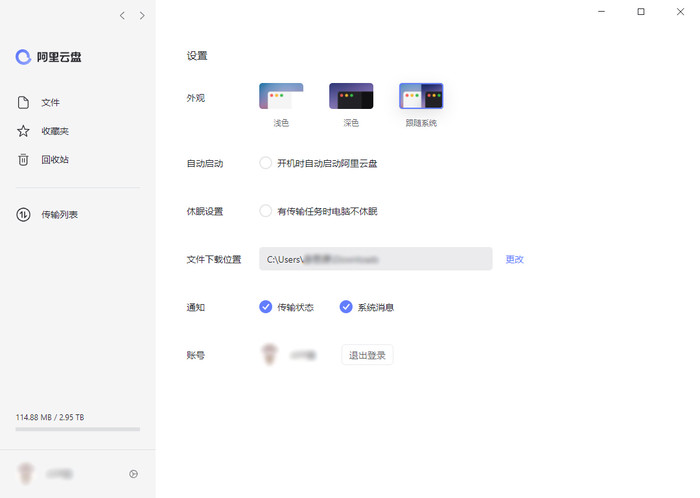700x498 pixels.
Task: Click the file document icon
Action: tap(23, 102)
